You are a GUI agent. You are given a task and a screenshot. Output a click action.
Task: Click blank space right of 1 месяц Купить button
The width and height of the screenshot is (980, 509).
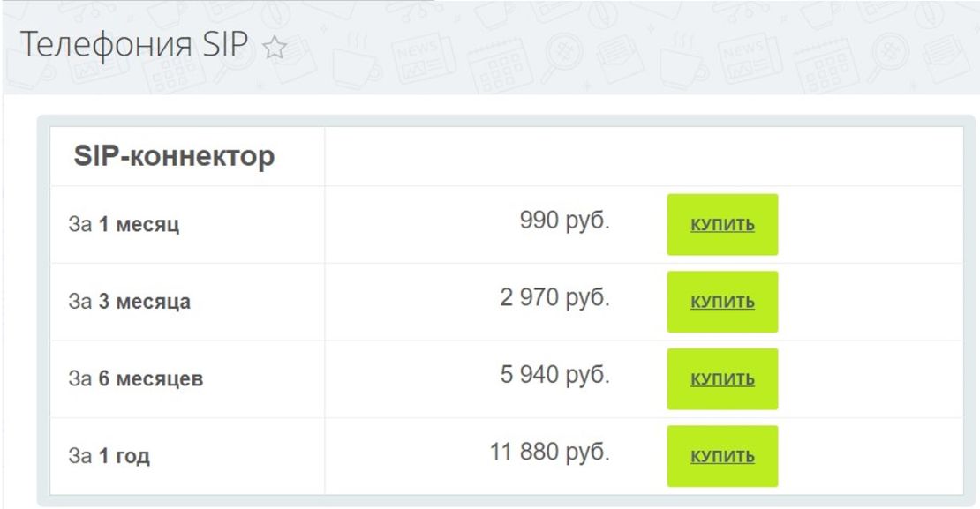[x=870, y=225]
